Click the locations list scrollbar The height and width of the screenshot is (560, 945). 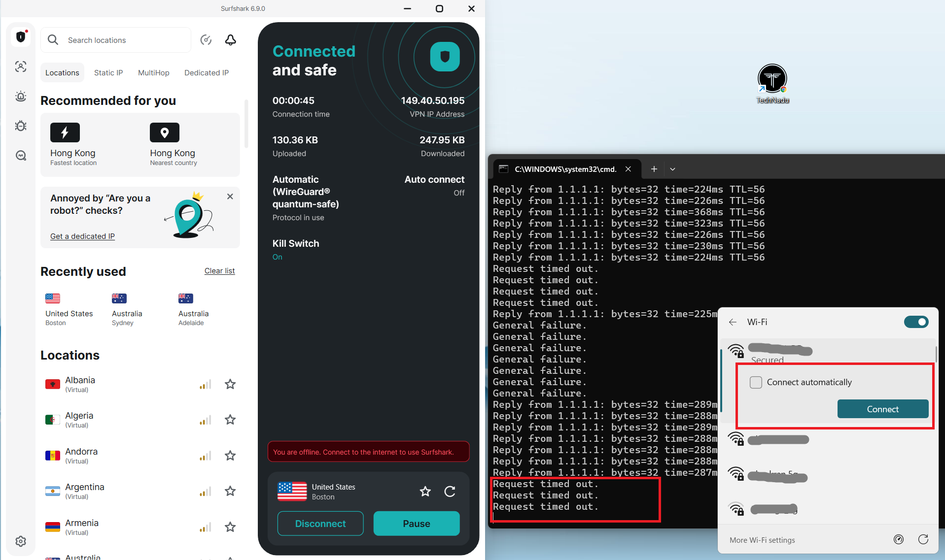click(246, 123)
